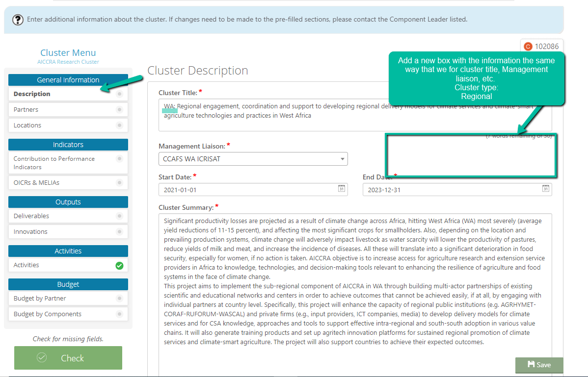Open the Description menu item

[x=68, y=94]
